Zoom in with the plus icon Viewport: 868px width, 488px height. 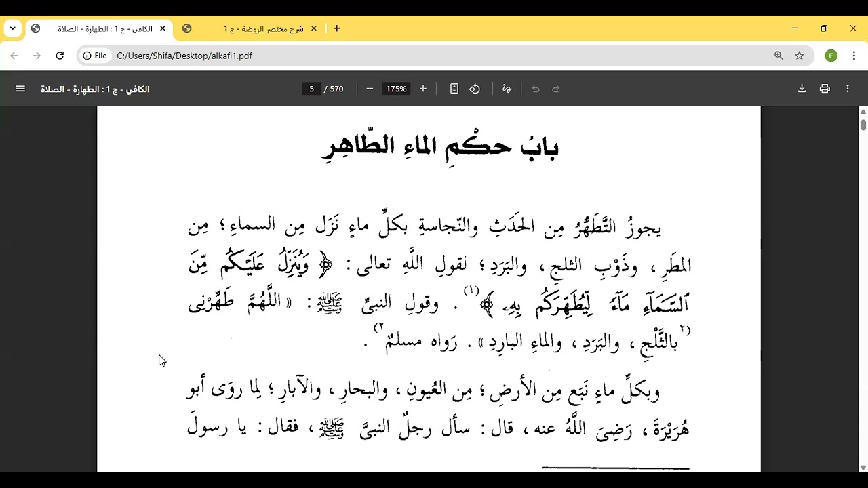click(x=423, y=89)
